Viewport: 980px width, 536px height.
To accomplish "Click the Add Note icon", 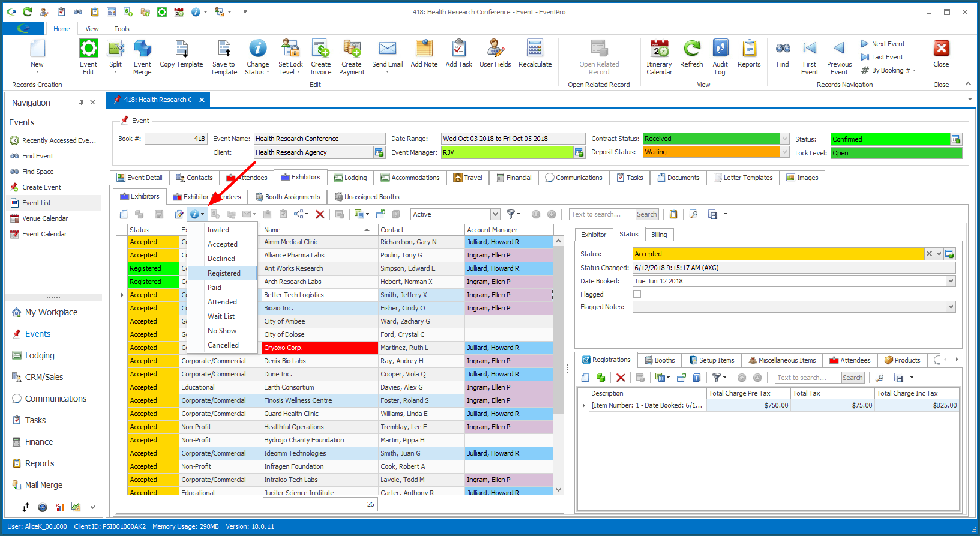I will point(424,54).
